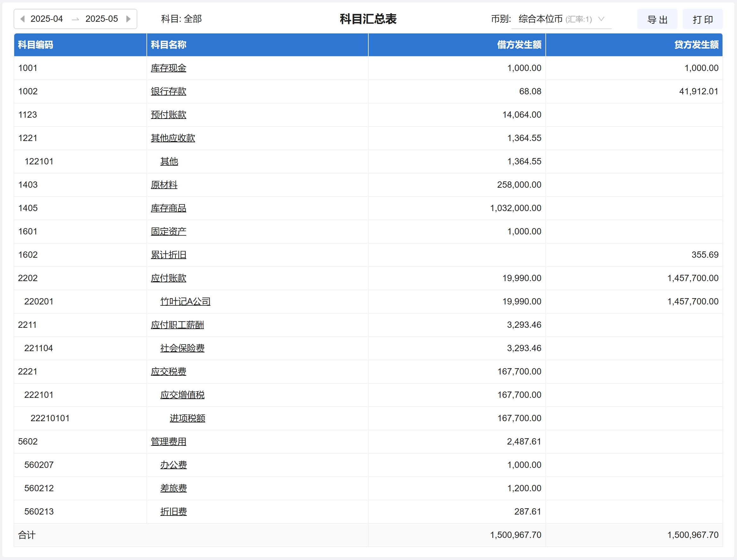Open the 差旅费 sub-account link
Image resolution: width=737 pixels, height=560 pixels.
pos(173,488)
